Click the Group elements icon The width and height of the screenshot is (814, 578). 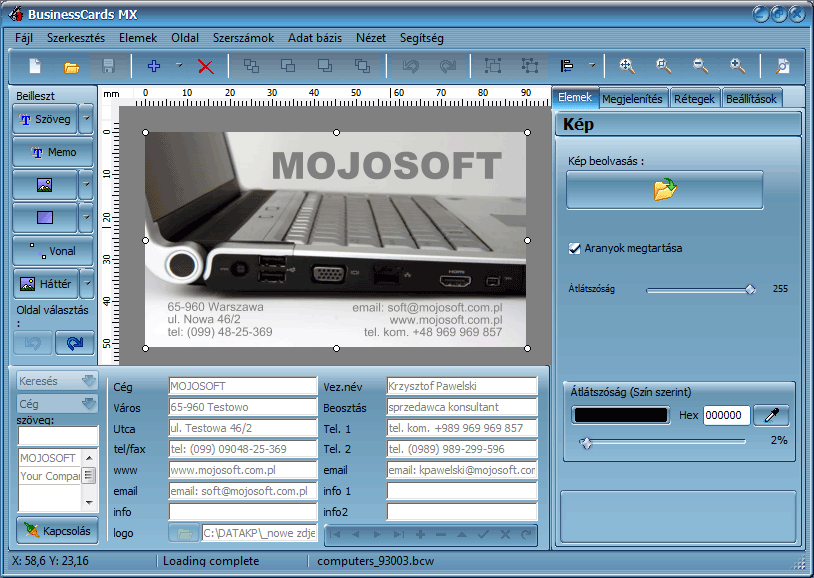coord(493,66)
